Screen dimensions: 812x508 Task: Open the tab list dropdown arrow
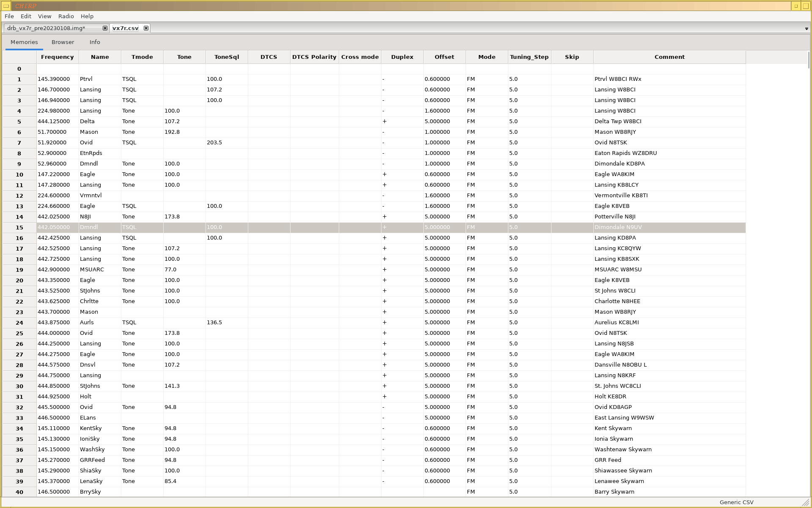[x=807, y=29]
